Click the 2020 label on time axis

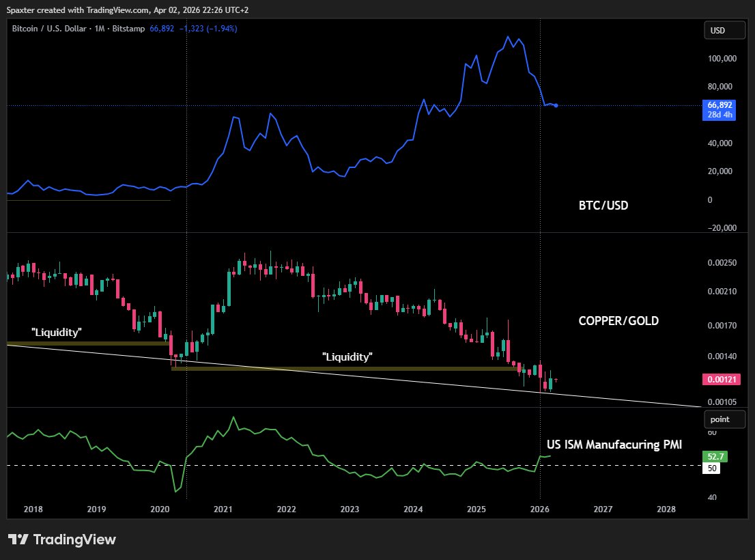coord(160,509)
